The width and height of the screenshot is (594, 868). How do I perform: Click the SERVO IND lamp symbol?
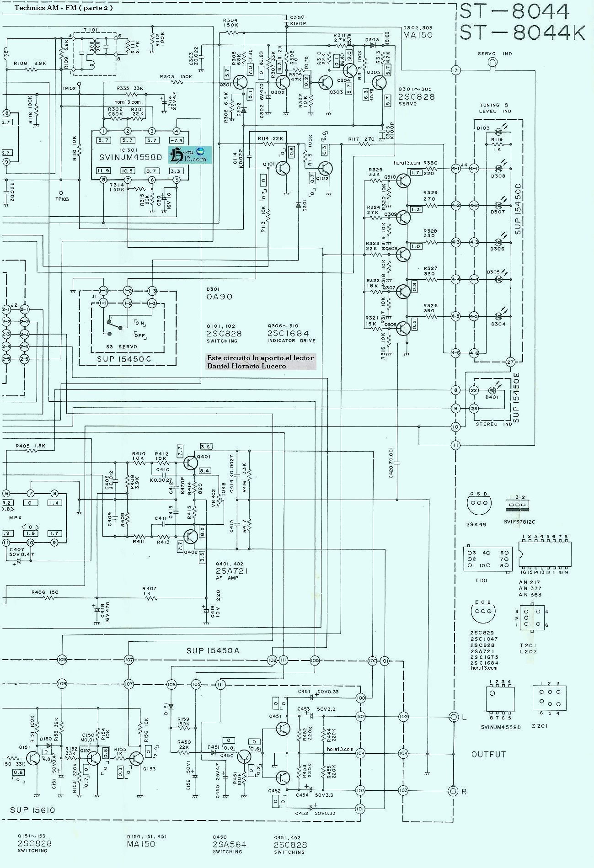pos(492,62)
